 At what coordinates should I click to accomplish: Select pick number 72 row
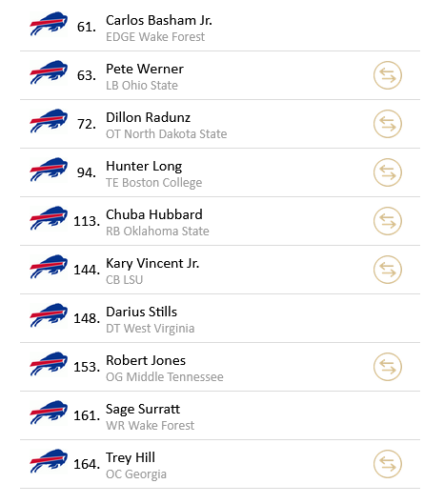click(x=220, y=124)
